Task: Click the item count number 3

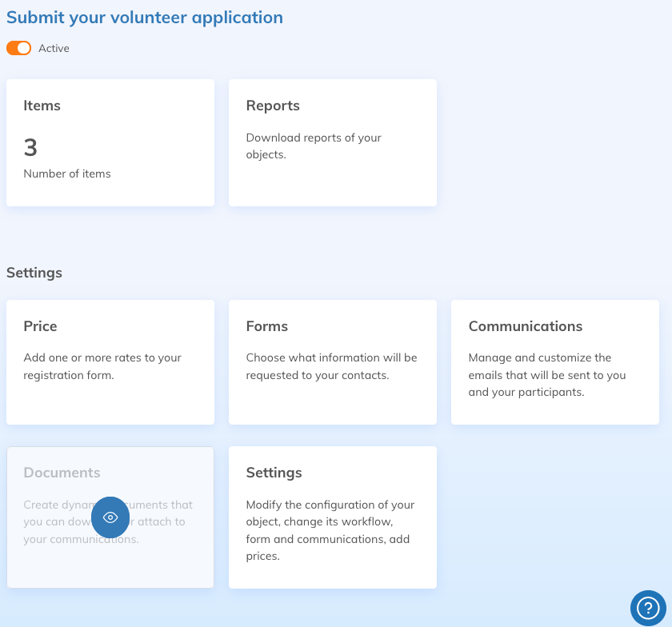Action: click(x=30, y=147)
